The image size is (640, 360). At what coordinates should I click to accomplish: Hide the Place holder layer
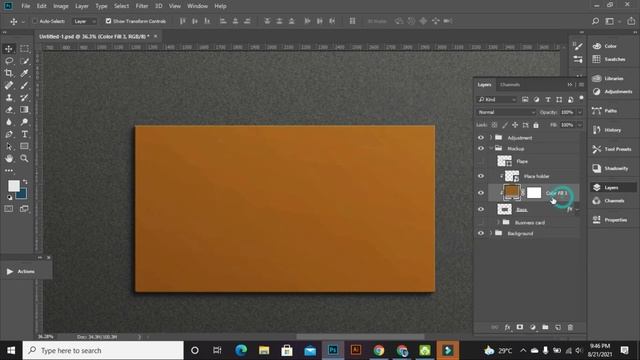481,176
